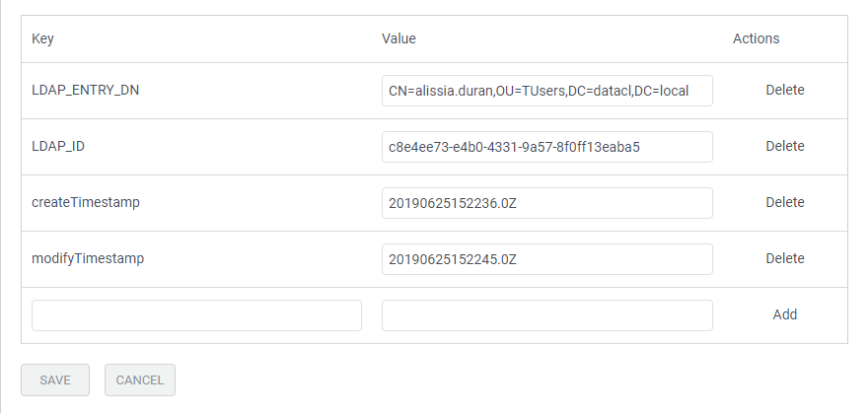Click the Actions column header
Screen dimensions: 868x413
pyautogui.click(x=756, y=38)
